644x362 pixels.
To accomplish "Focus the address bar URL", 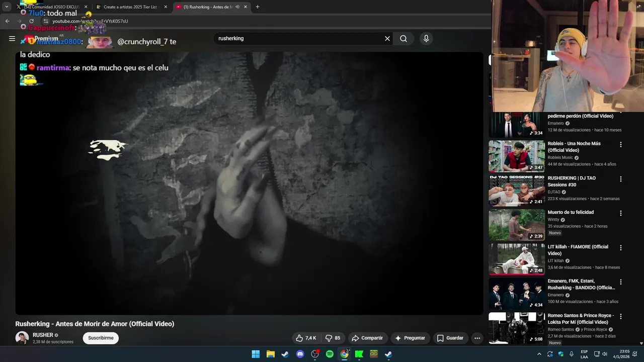I will [x=90, y=21].
